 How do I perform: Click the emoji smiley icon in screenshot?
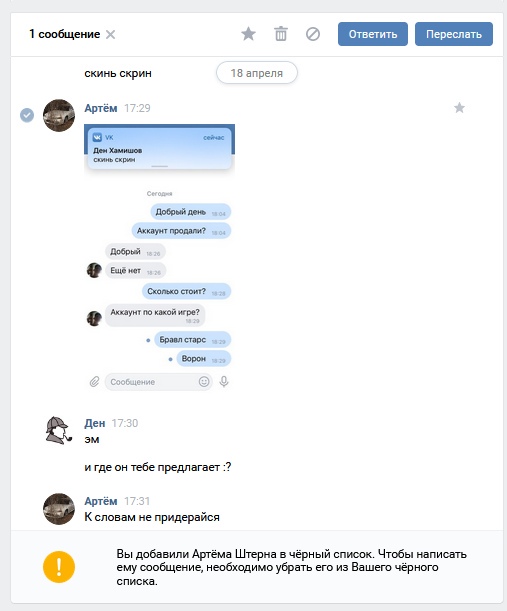[x=204, y=381]
